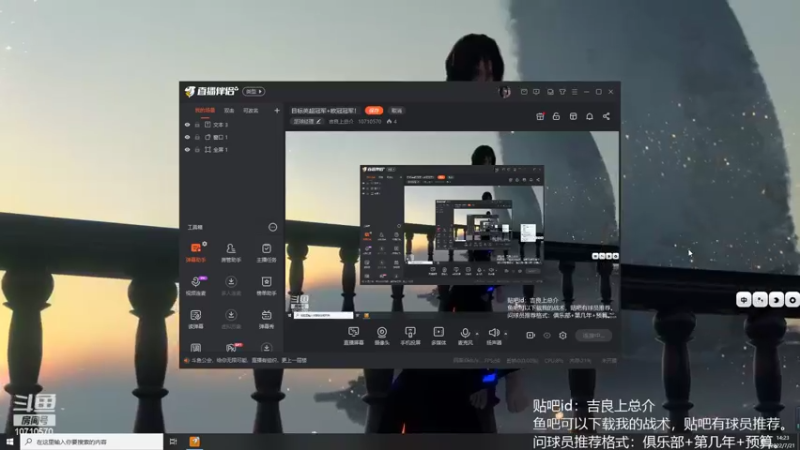Open the mail icon in title bar

click(x=524, y=92)
